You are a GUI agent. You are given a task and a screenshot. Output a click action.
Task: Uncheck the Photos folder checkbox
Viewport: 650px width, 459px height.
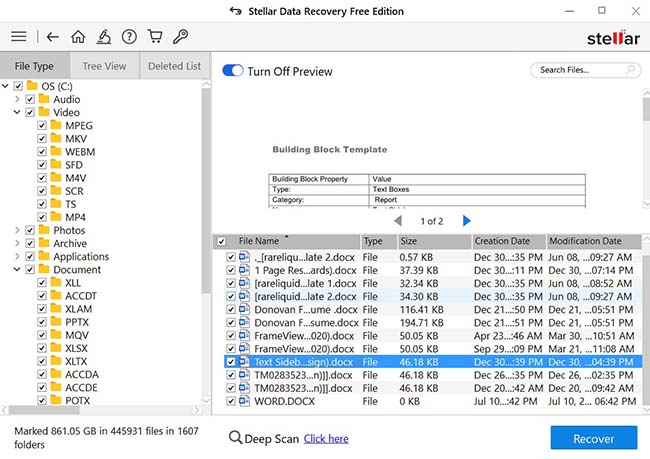[30, 230]
